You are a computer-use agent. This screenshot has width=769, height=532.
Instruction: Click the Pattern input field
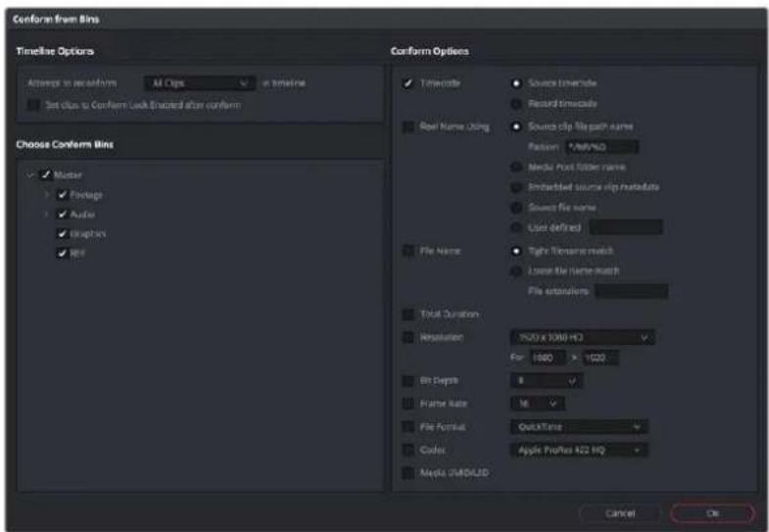coord(601,147)
